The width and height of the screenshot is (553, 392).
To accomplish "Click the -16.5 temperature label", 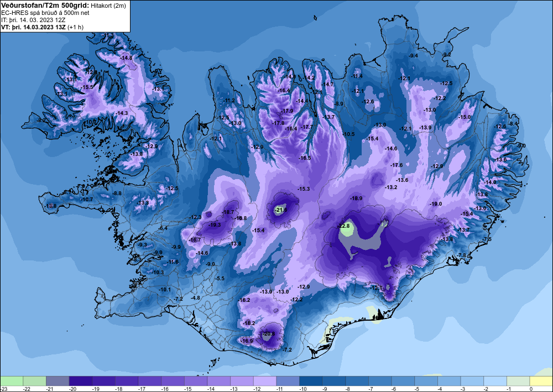I will (x=305, y=158).
